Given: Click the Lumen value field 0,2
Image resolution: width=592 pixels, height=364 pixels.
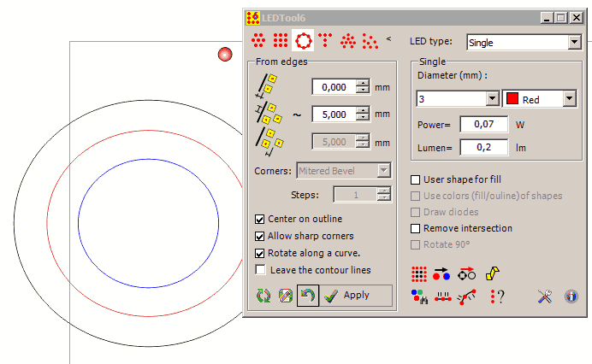Looking at the screenshot, I should [x=483, y=147].
